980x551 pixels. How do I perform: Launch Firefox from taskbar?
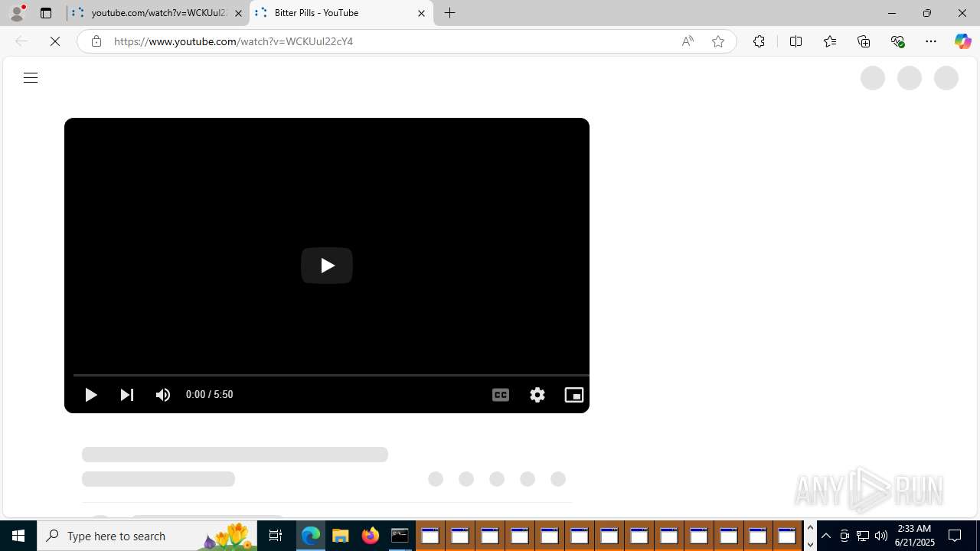[x=370, y=536]
